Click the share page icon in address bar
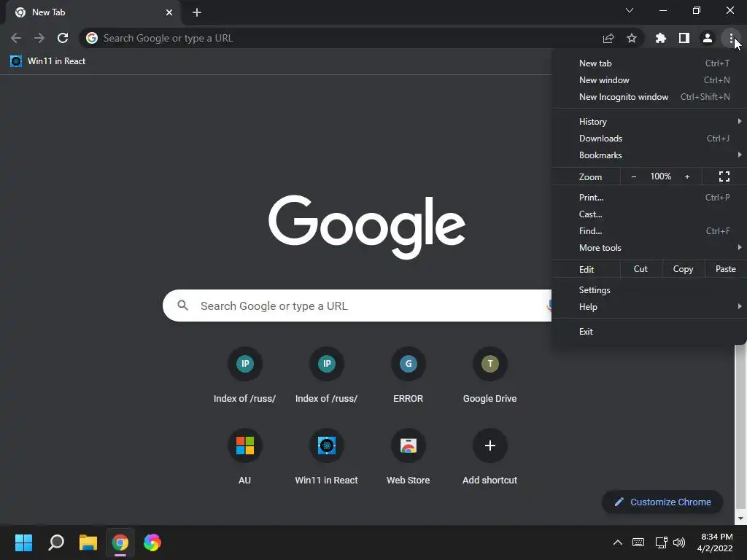The image size is (747, 560). [608, 38]
